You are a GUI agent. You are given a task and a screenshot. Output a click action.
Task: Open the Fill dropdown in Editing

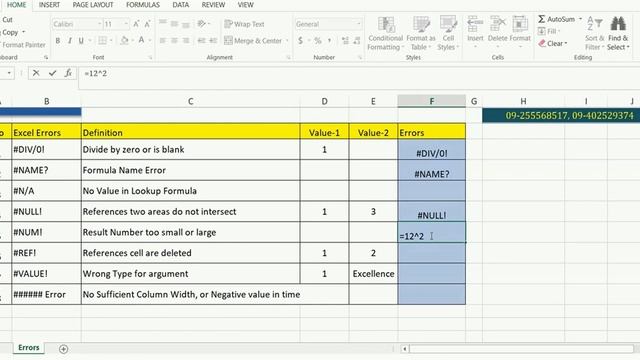click(x=549, y=31)
